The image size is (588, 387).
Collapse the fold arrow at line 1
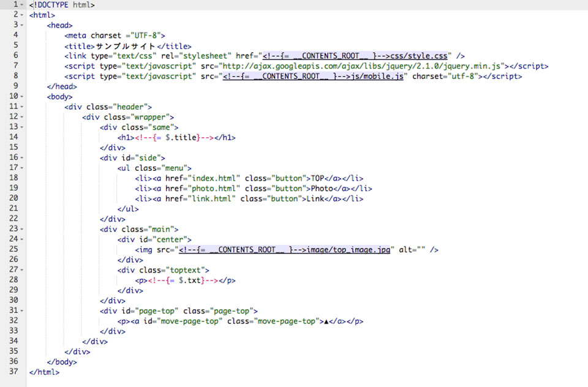(22, 5)
